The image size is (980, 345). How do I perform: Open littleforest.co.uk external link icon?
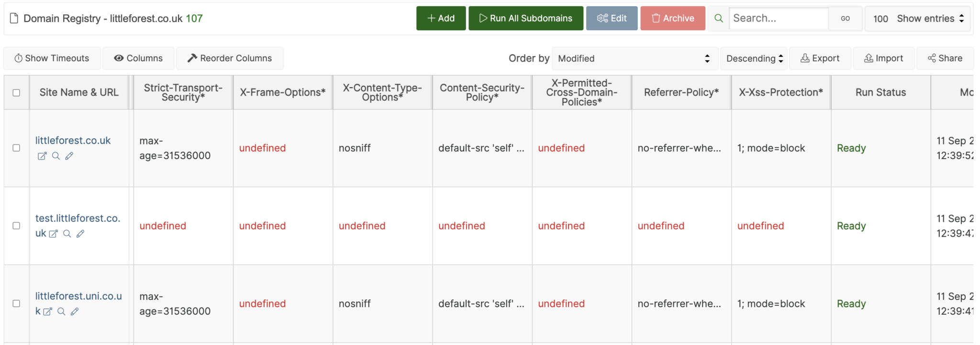click(x=43, y=156)
